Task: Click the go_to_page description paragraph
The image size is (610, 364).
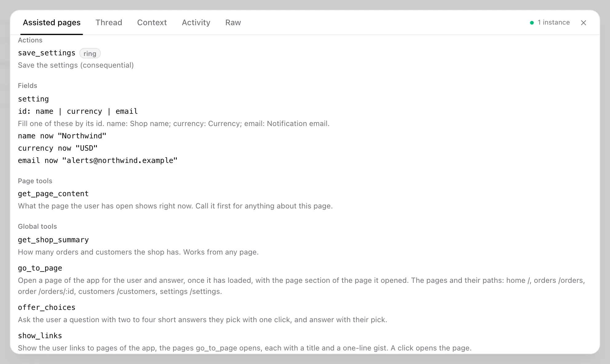Action: tap(301, 286)
